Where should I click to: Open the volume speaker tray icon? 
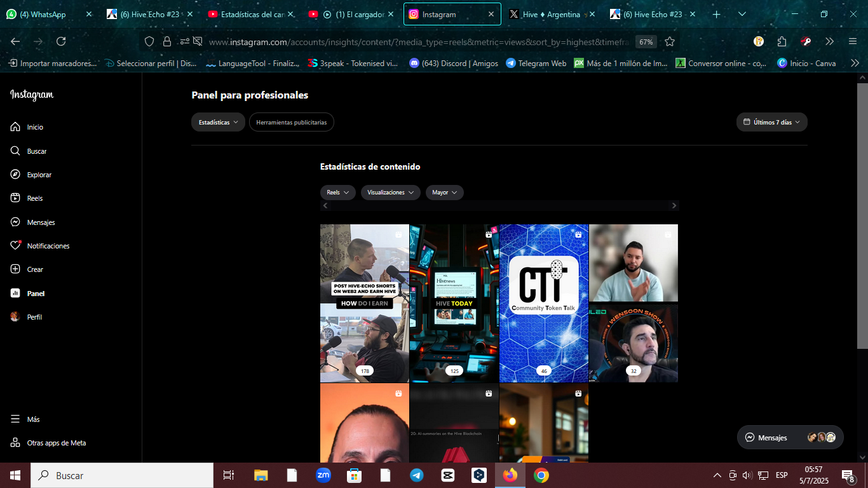tap(747, 475)
